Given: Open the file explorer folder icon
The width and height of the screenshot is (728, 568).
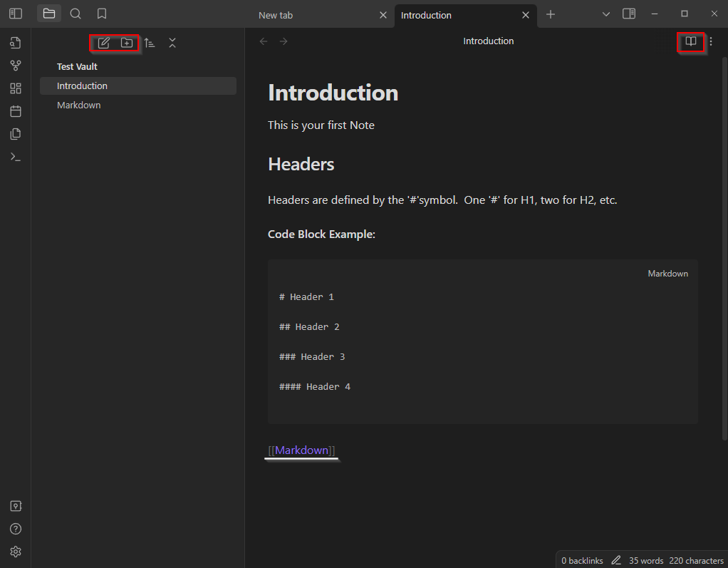Looking at the screenshot, I should pyautogui.click(x=49, y=14).
